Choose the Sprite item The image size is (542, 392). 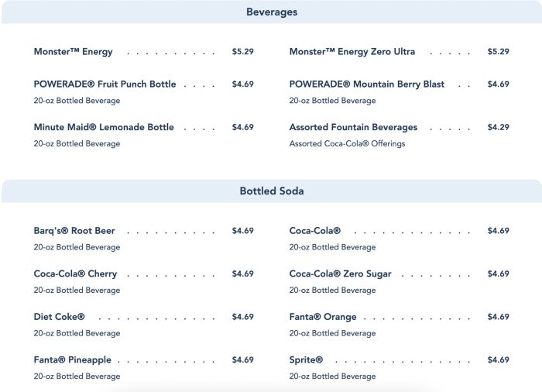[306, 360]
